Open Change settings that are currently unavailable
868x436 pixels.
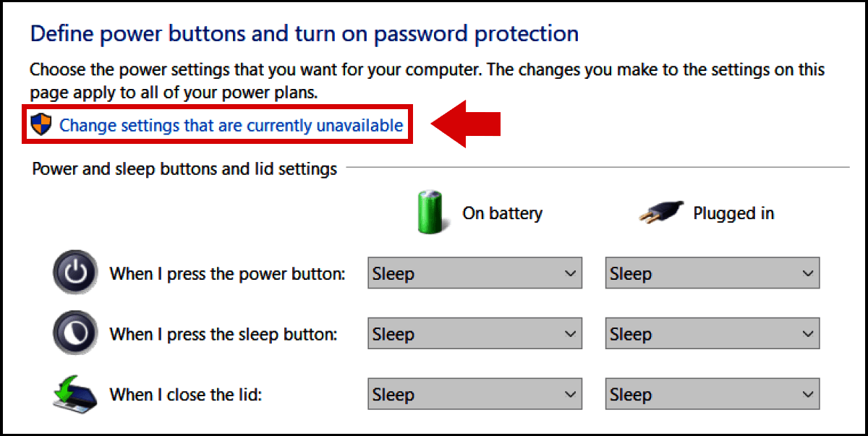tap(231, 124)
